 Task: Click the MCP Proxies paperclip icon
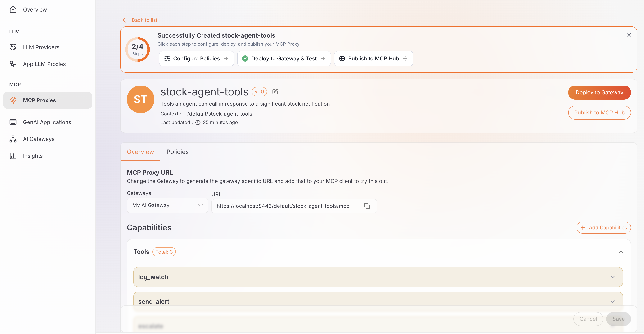click(13, 100)
